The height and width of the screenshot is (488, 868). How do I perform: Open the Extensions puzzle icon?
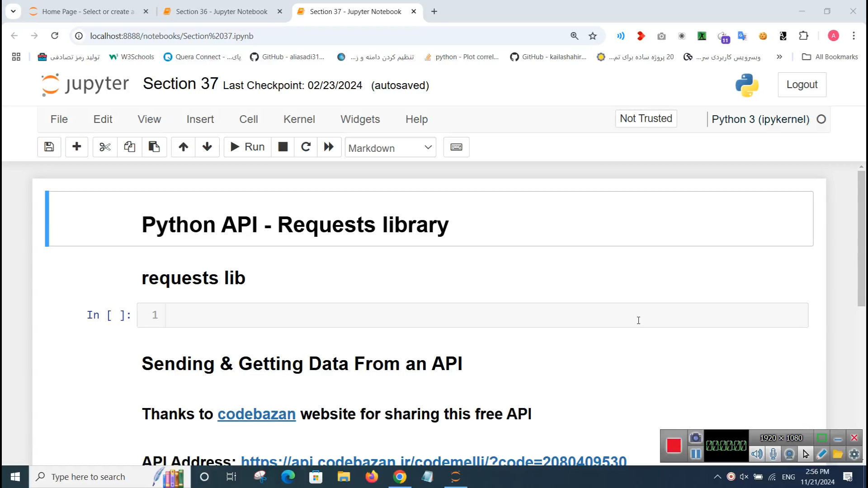click(x=803, y=36)
